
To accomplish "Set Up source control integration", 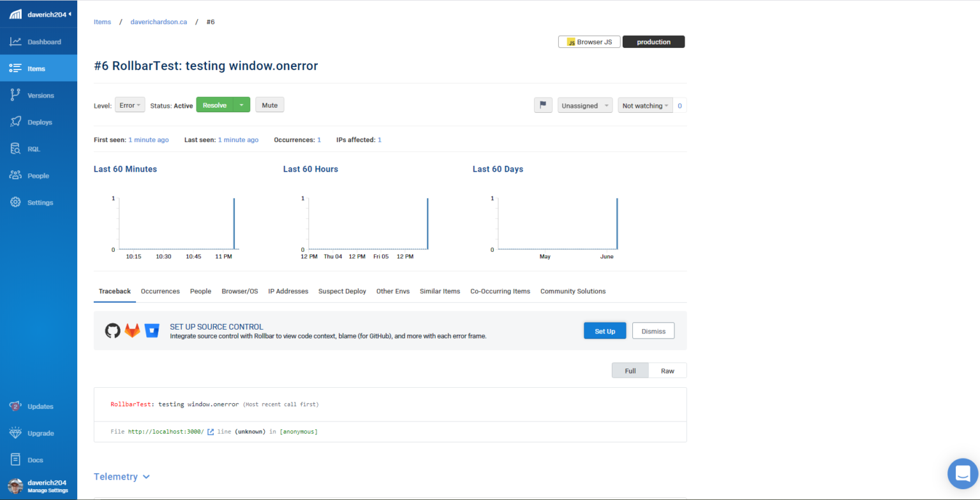I will coord(604,330).
